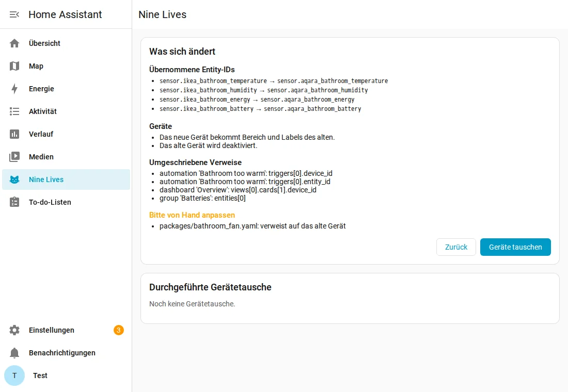The image size is (568, 392).
Task: Collapse the sidebar with the menu icon
Action: pyautogui.click(x=14, y=14)
